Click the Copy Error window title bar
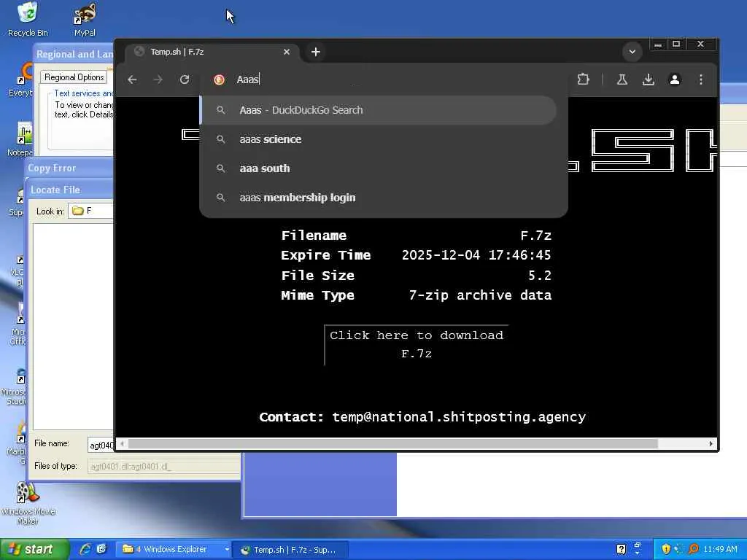 click(x=69, y=168)
